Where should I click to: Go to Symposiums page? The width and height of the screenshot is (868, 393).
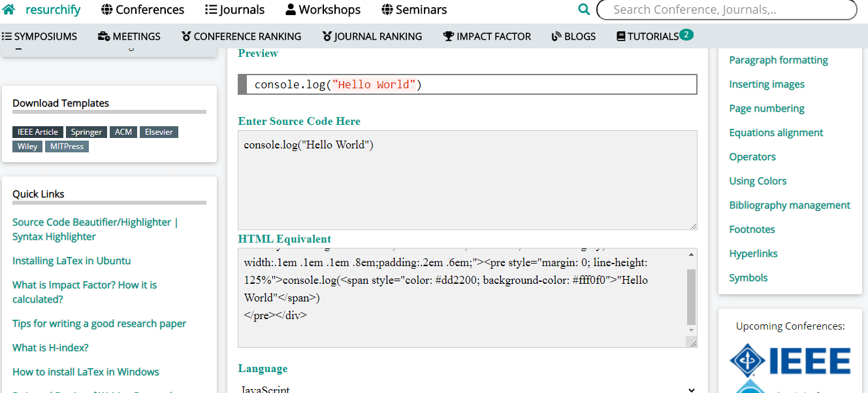tap(40, 37)
